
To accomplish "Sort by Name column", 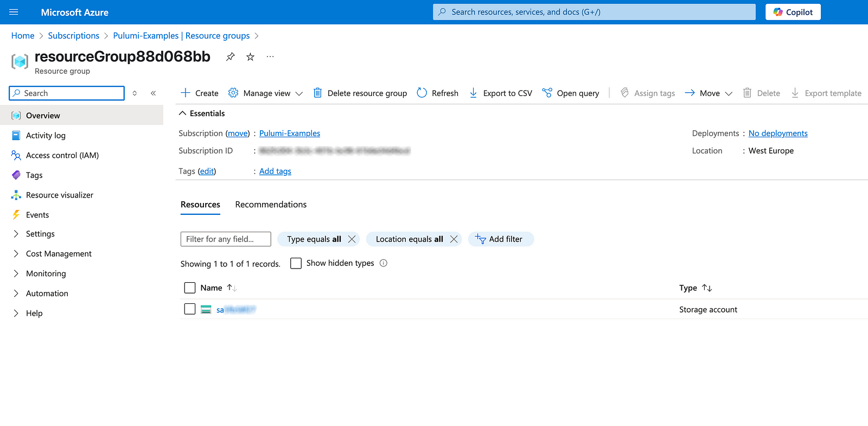I will click(219, 288).
